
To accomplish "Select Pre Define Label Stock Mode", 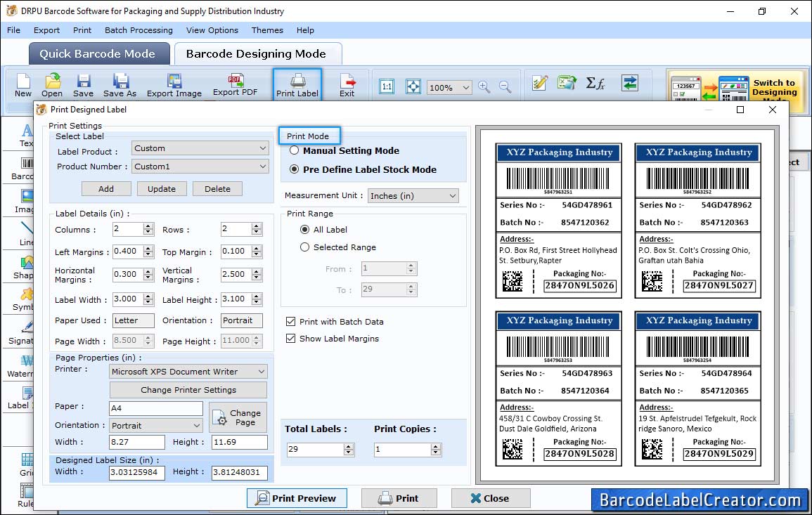I will pyautogui.click(x=294, y=169).
